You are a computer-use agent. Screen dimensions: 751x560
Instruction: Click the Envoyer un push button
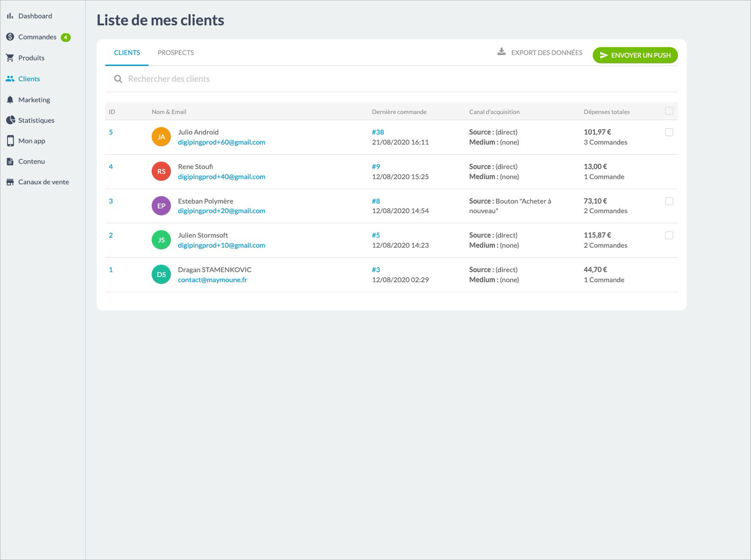635,55
